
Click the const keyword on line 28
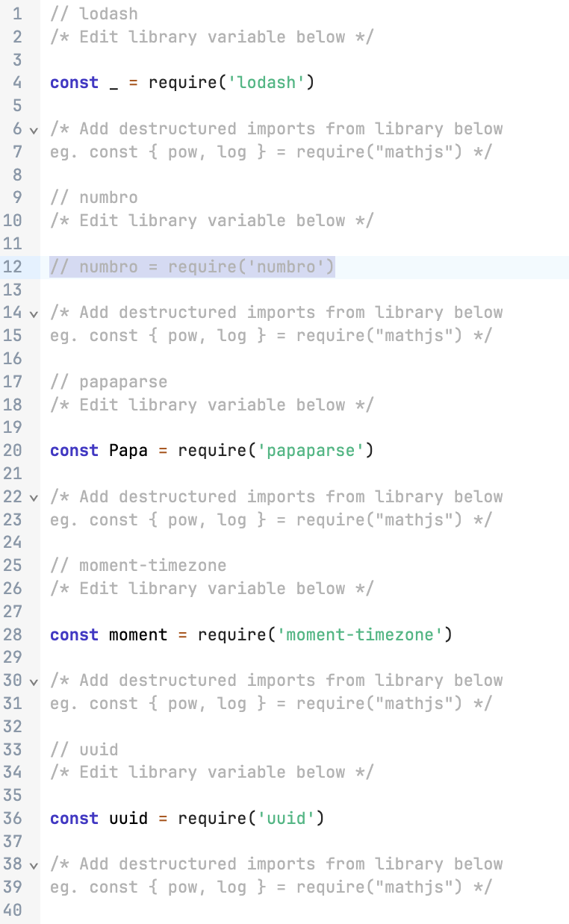click(74, 634)
